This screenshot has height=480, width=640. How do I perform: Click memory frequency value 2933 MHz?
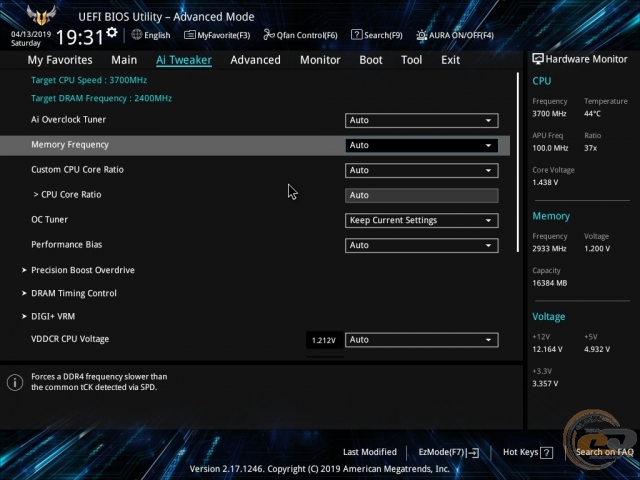549,249
